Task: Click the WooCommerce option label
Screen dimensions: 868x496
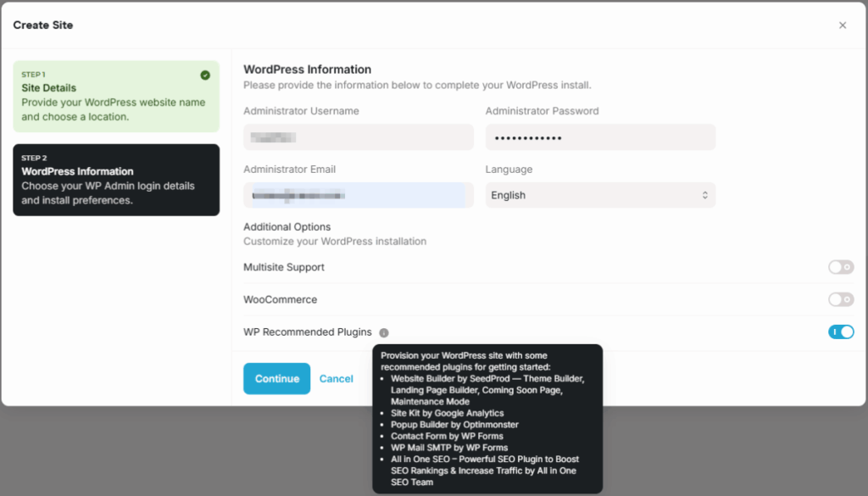Action: pyautogui.click(x=280, y=299)
